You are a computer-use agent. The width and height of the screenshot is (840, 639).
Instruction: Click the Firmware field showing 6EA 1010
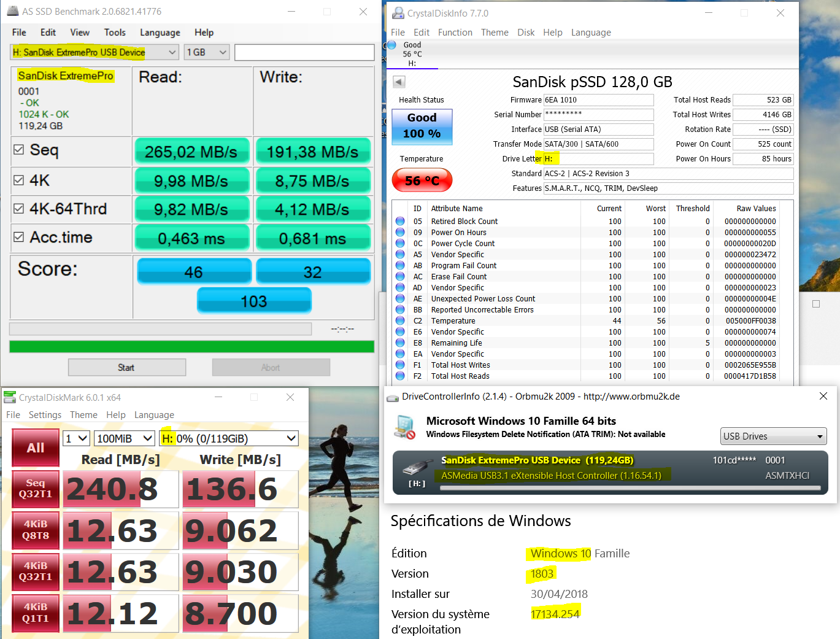[599, 100]
